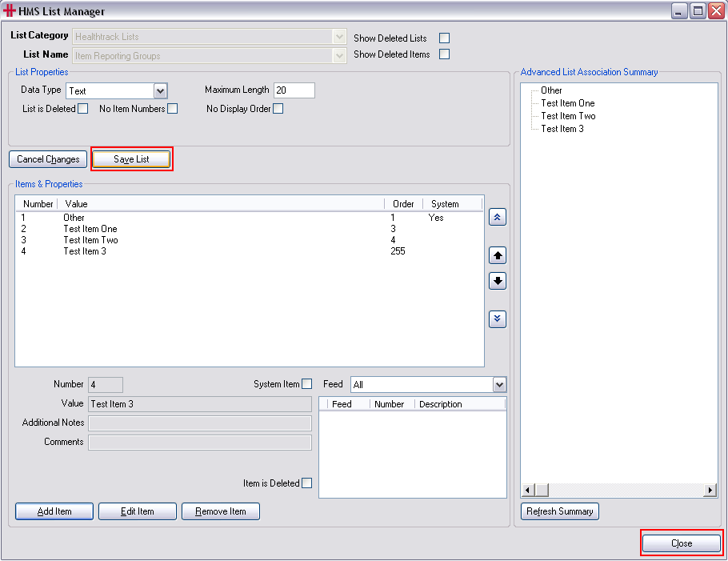The width and height of the screenshot is (728, 561).
Task: Select the Test Item 3 row in items list
Action: tap(250, 251)
